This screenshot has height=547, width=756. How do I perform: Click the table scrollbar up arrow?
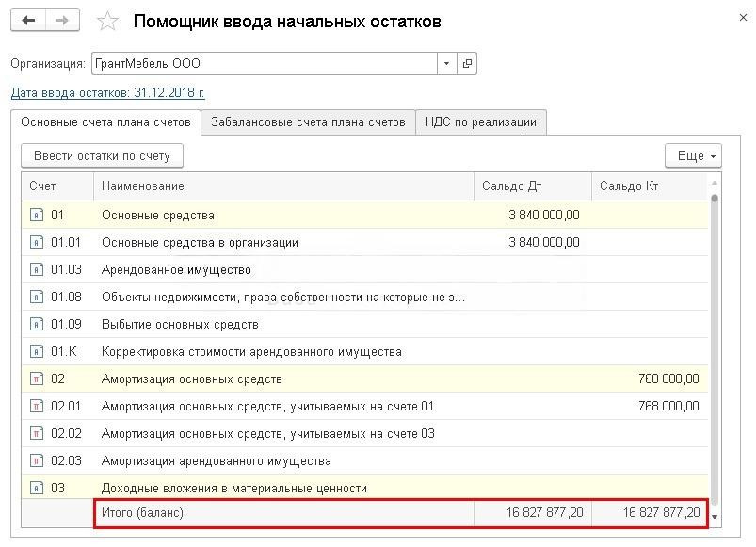click(715, 184)
